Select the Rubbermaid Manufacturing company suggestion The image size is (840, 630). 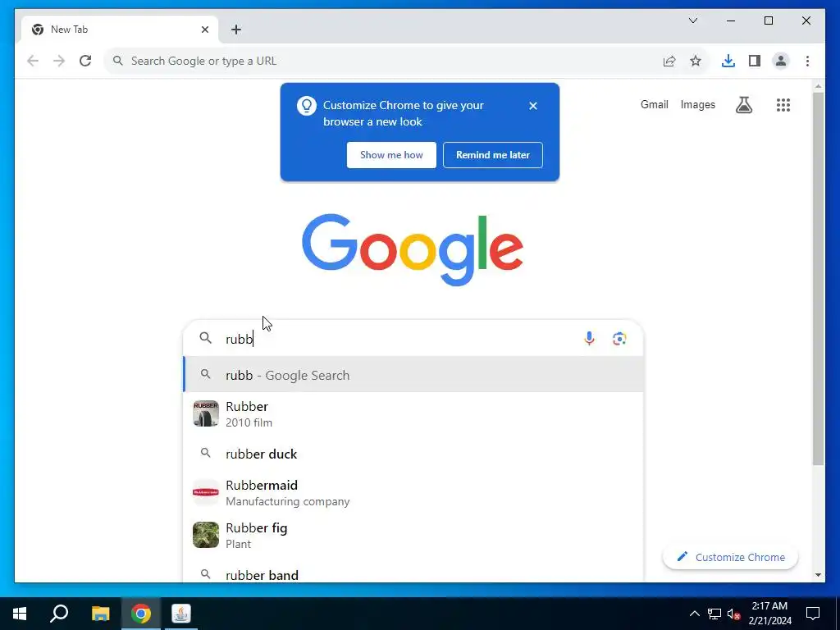pyautogui.click(x=413, y=493)
